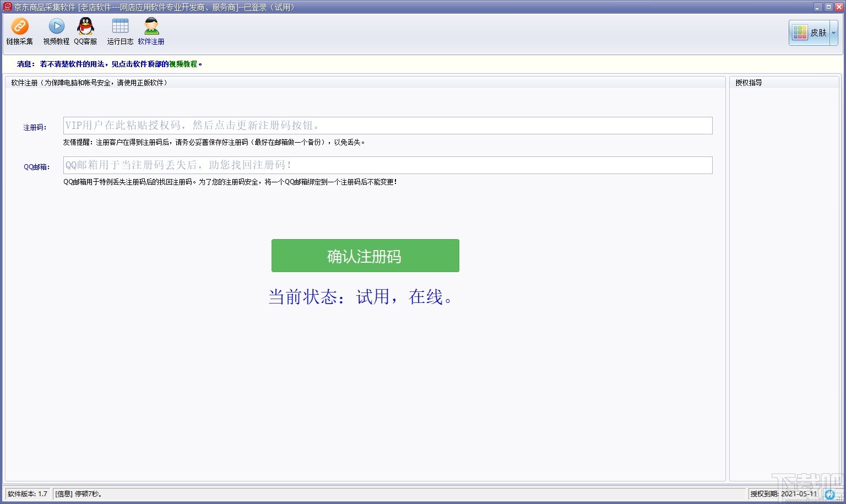This screenshot has width=846, height=504.
Task: Click the QQ邮箱 binding notice text
Action: coord(230,182)
